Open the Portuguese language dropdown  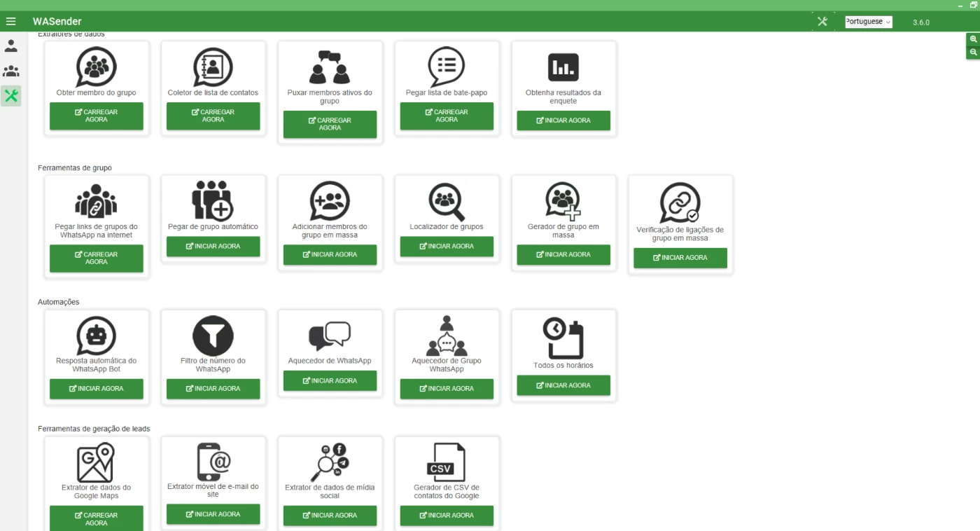(x=868, y=22)
